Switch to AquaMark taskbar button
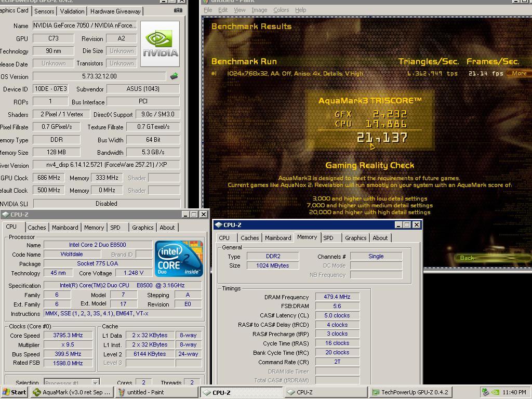The image size is (532, 399). point(71,392)
